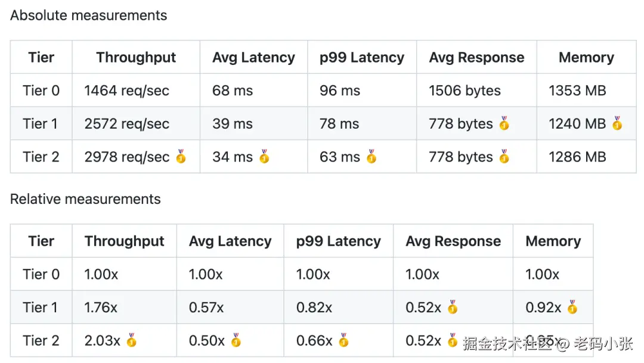Click the medal next to 63 ms
The width and height of the screenshot is (644, 363).
371,157
